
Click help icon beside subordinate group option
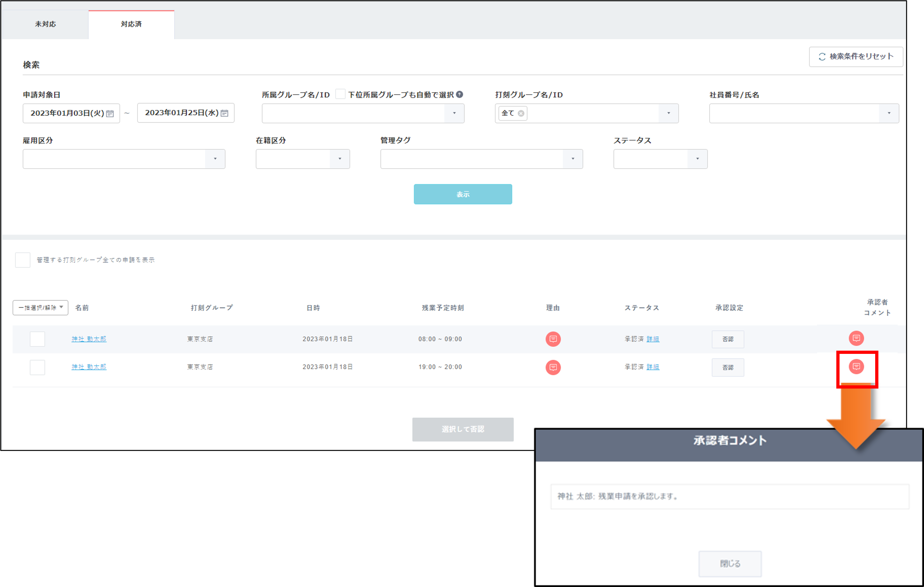coord(459,94)
